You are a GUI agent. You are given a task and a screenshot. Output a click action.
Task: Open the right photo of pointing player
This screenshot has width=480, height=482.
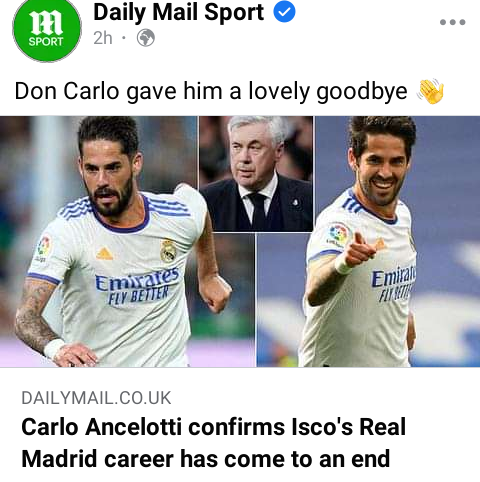(x=368, y=241)
